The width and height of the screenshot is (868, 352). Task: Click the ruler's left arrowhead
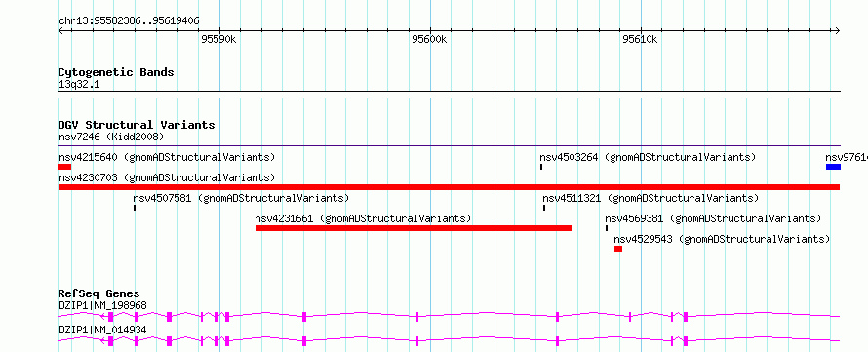click(60, 30)
